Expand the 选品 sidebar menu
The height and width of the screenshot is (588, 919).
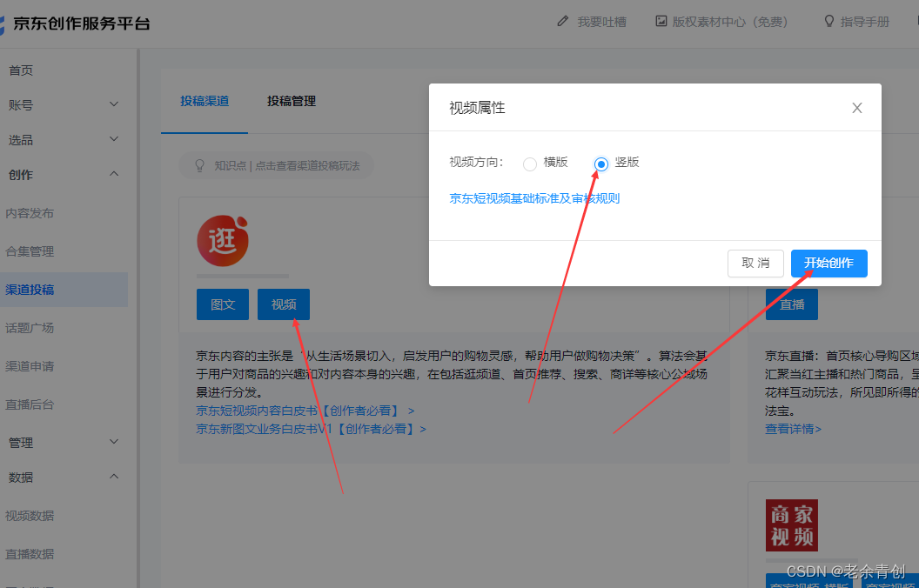tap(114, 139)
